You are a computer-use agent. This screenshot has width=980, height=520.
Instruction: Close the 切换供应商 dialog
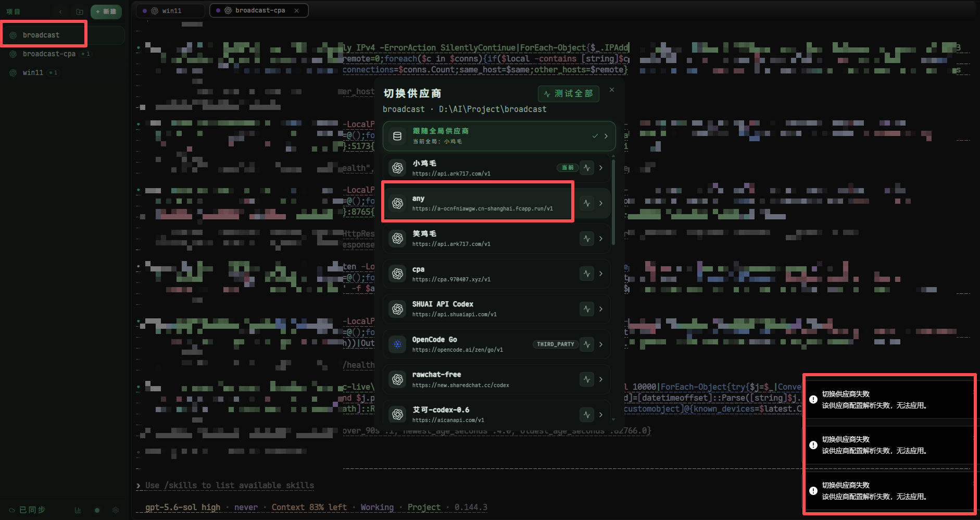point(612,90)
